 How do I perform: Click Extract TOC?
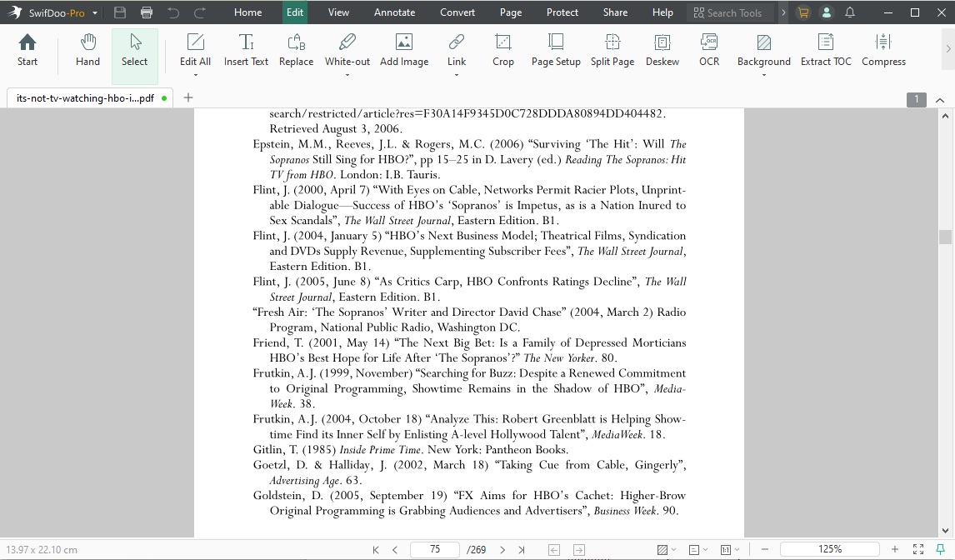tap(826, 51)
